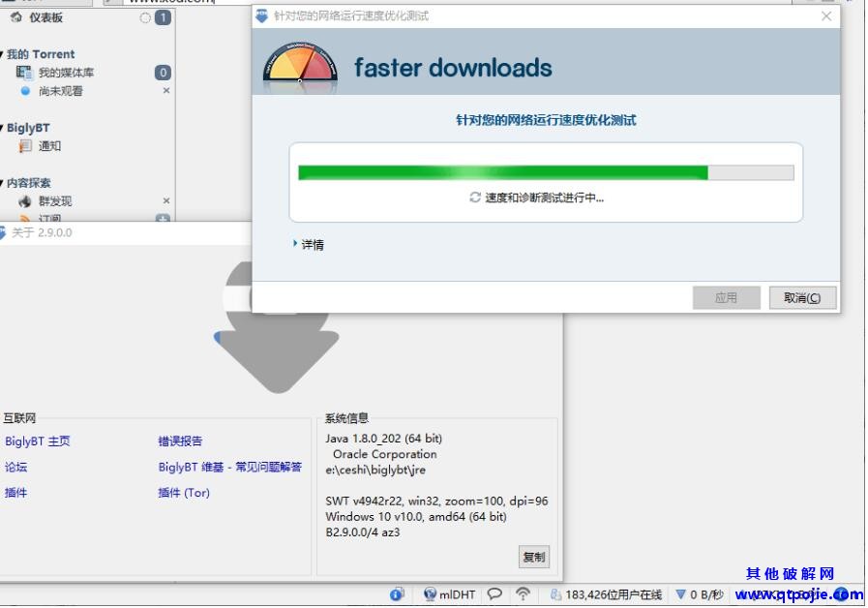Close the speed test dialog
The image size is (868, 608).
826,16
